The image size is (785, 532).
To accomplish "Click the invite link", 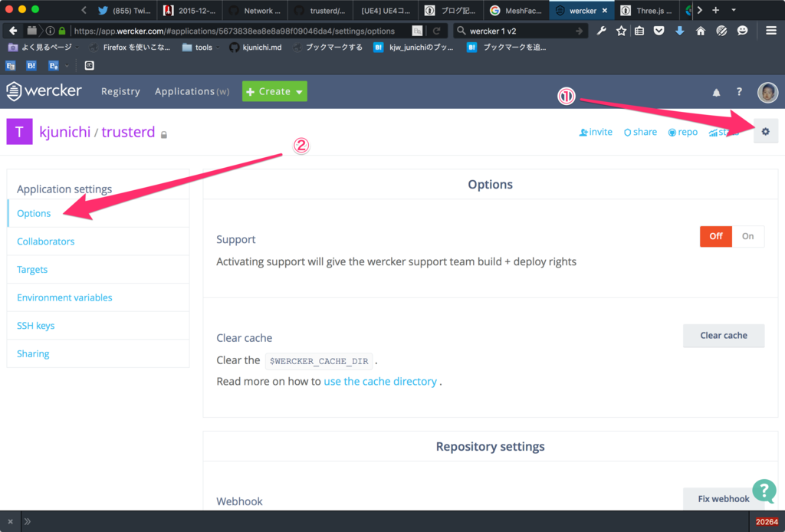I will (x=596, y=132).
